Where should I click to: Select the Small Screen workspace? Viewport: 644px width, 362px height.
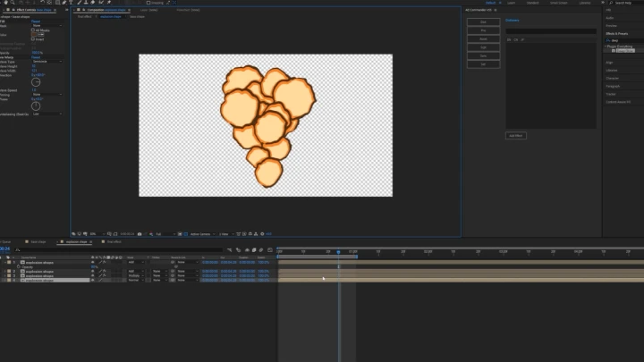(558, 3)
